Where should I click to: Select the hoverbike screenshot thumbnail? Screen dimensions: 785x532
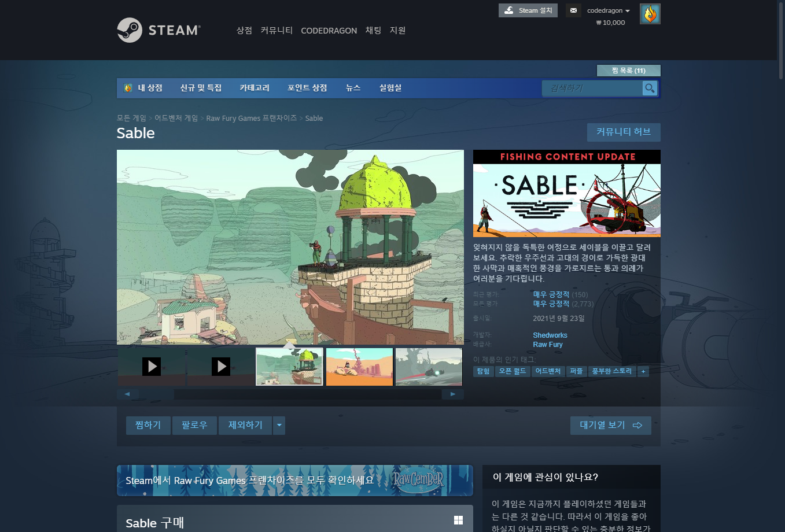429,367
